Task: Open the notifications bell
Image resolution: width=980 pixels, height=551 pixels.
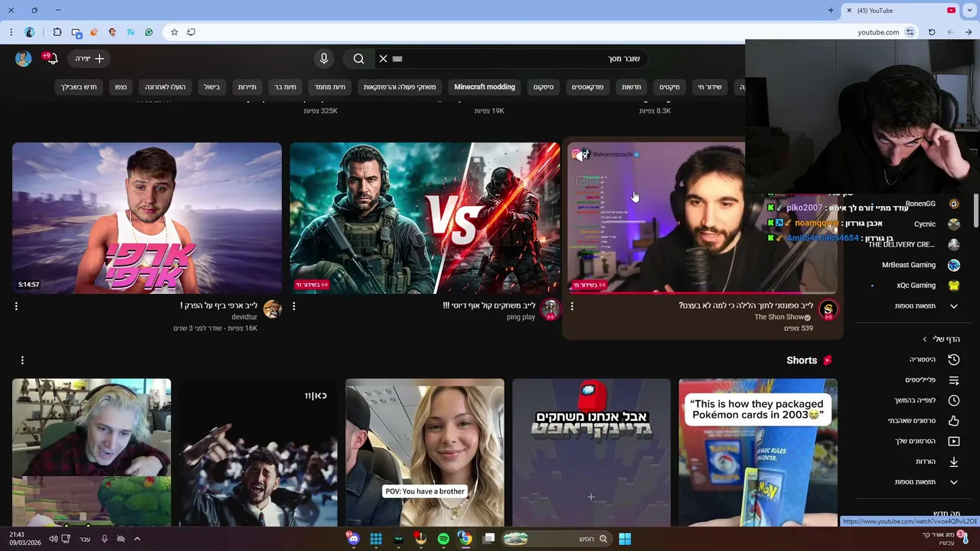Action: pos(51,59)
